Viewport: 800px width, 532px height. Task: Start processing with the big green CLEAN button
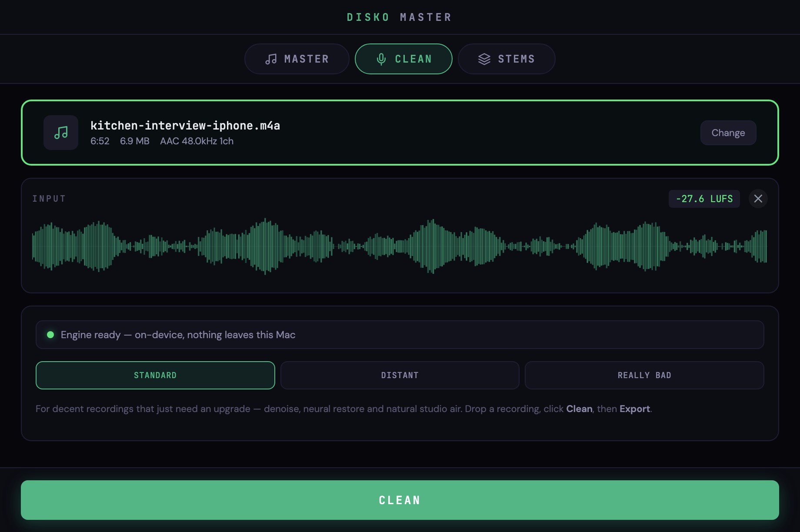400,500
